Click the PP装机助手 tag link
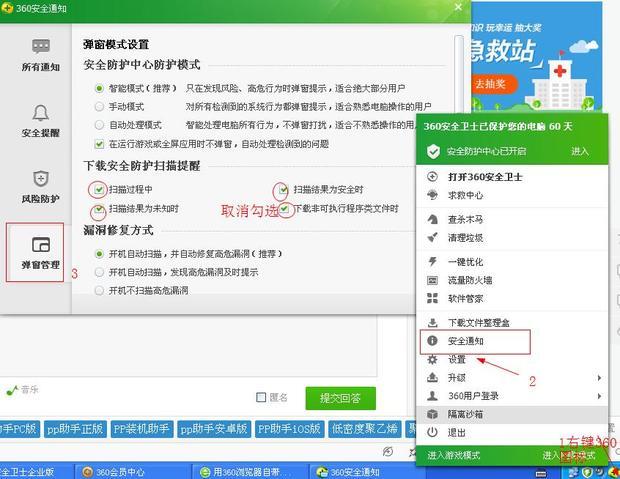Image resolution: width=620 pixels, height=479 pixels. coord(142,429)
